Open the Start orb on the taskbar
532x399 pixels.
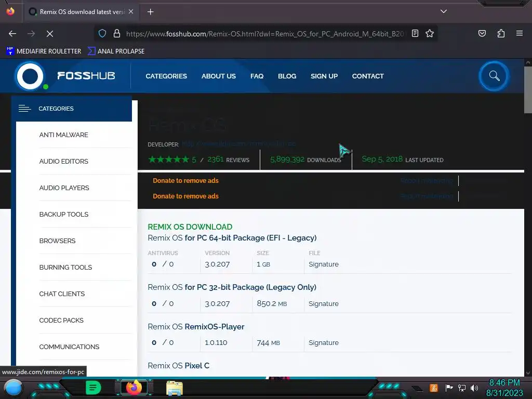click(14, 388)
